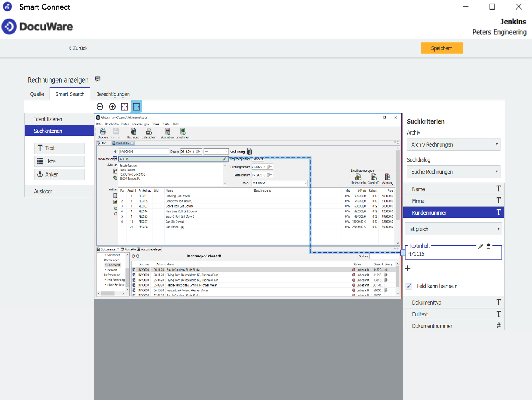Open the Archiv Rechnungen dropdown
Image resolution: width=532 pixels, height=400 pixels.
point(453,144)
